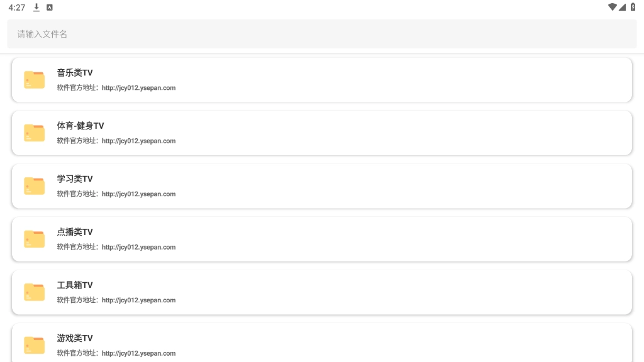Click the URL under 音乐类TV
The height and width of the screenshot is (362, 644).
pos(138,88)
